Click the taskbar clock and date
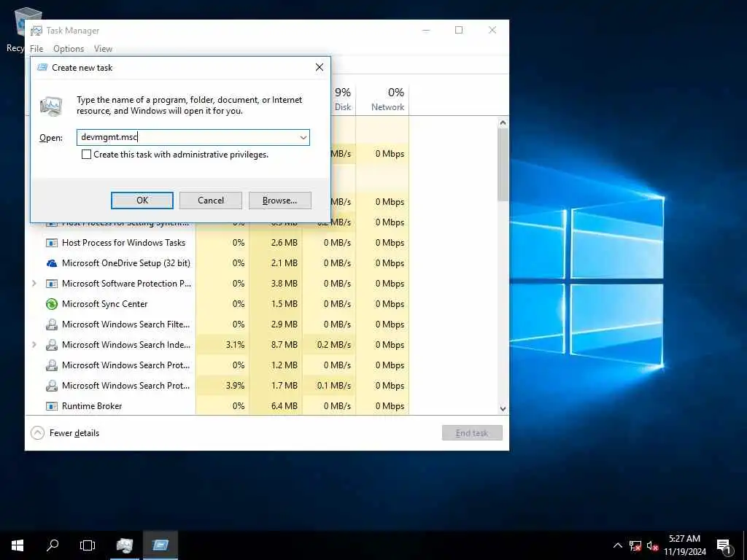Screen dimensions: 747x560 pyautogui.click(x=684, y=545)
